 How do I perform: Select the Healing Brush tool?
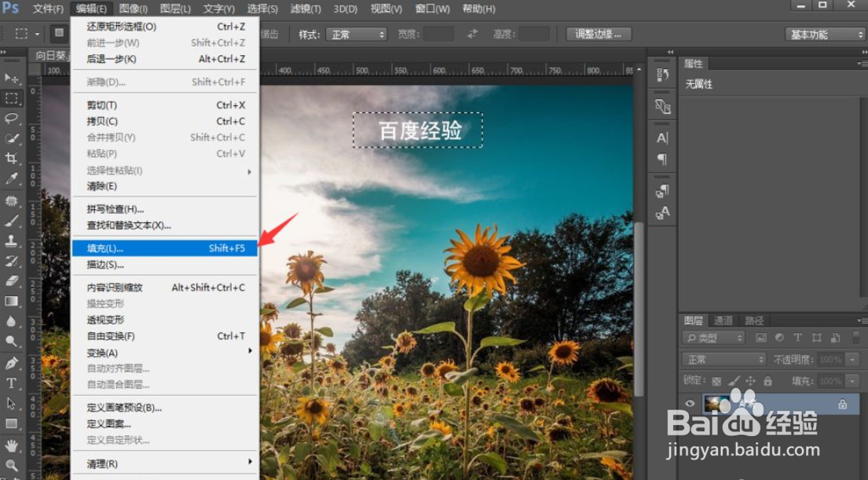tap(11, 201)
